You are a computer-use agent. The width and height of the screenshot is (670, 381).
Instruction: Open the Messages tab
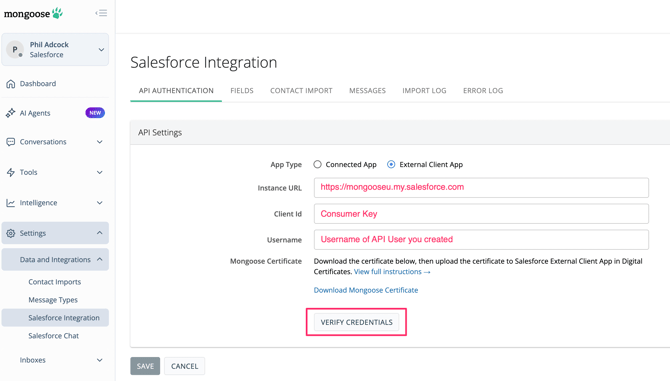pyautogui.click(x=367, y=91)
